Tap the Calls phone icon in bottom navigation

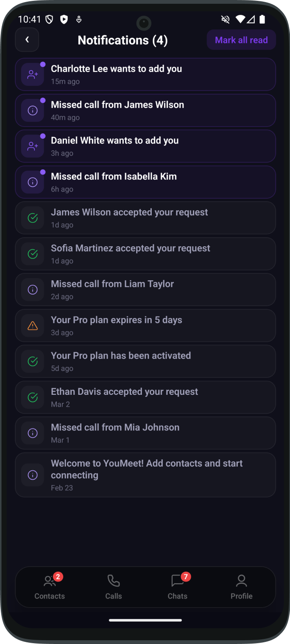113,580
